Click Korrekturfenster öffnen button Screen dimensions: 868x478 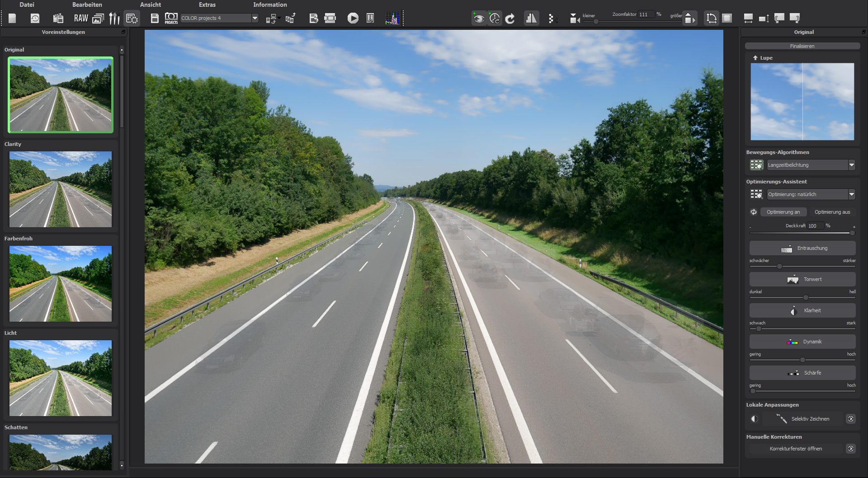click(796, 449)
